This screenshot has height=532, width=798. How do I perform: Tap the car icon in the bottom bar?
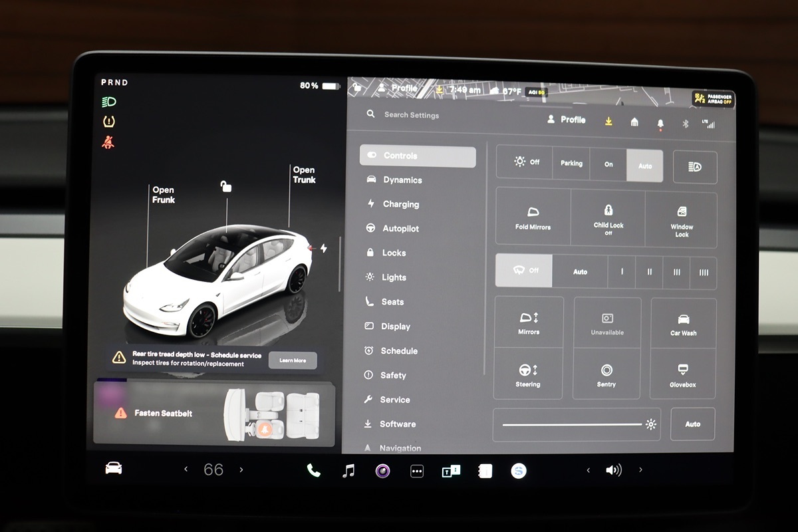[x=114, y=468]
